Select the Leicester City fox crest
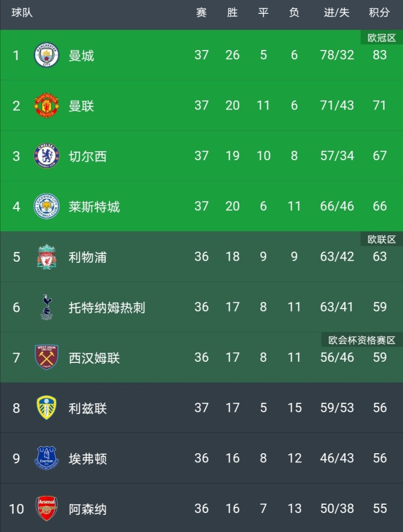Viewport: 403px width, 532px height. coord(46,206)
